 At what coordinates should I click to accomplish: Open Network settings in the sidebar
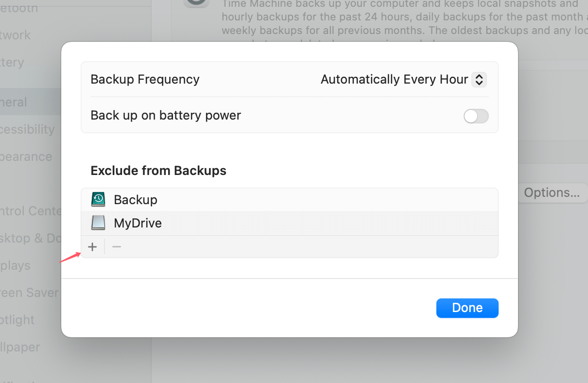click(15, 35)
